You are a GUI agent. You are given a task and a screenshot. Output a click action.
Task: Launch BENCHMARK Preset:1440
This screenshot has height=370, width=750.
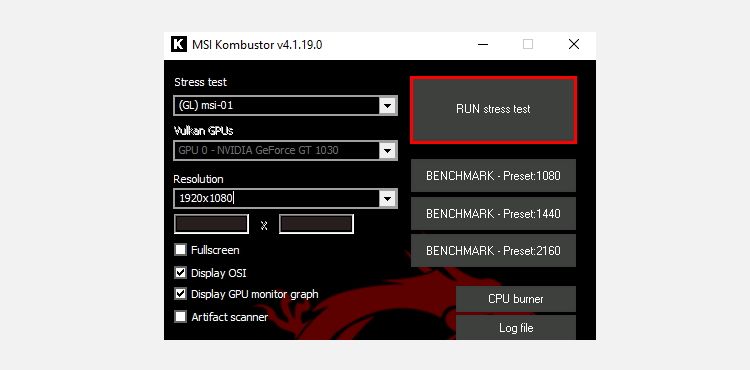(x=493, y=213)
